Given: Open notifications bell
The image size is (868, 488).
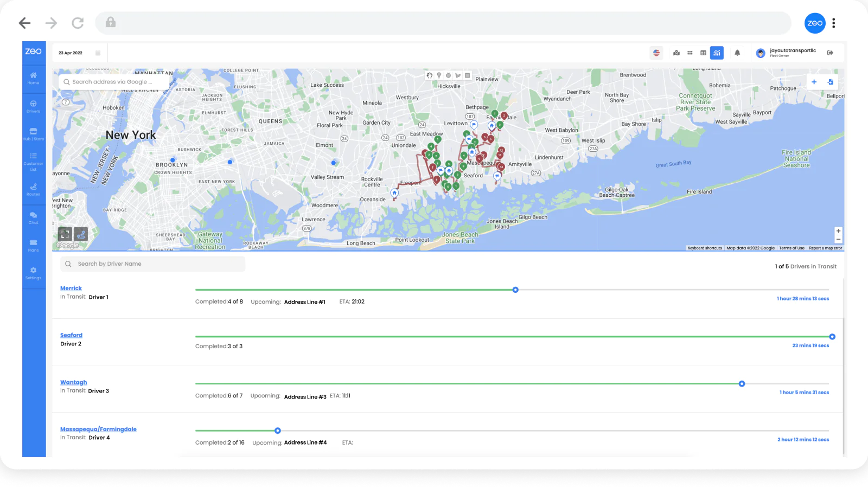Looking at the screenshot, I should click(737, 53).
